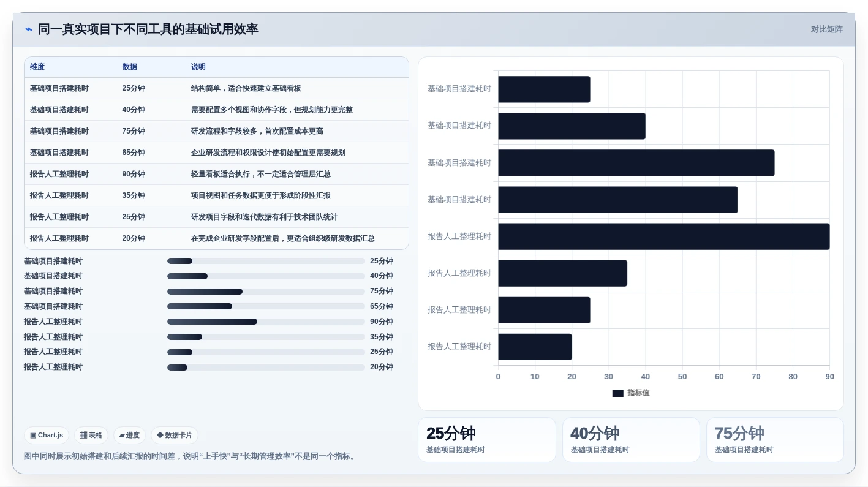Viewport: 868px width, 487px height.
Task: Select the 表格 chip
Action: pyautogui.click(x=91, y=435)
